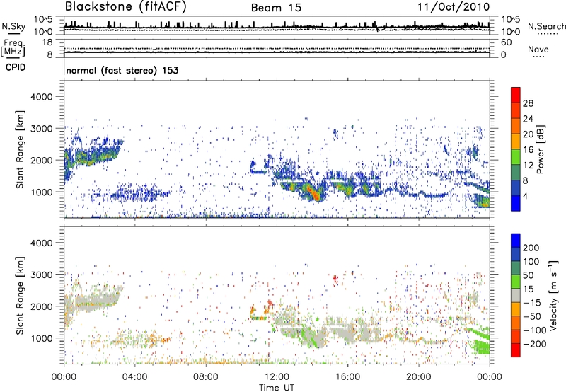The height and width of the screenshot is (392, 566).
Task: Click the 'Time UT' axis title
Action: pyautogui.click(x=277, y=387)
